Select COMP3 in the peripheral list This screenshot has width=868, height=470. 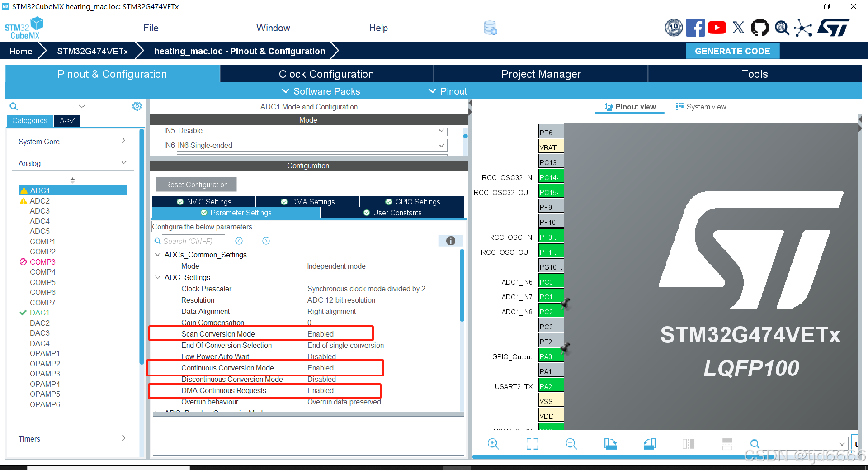pyautogui.click(x=42, y=262)
